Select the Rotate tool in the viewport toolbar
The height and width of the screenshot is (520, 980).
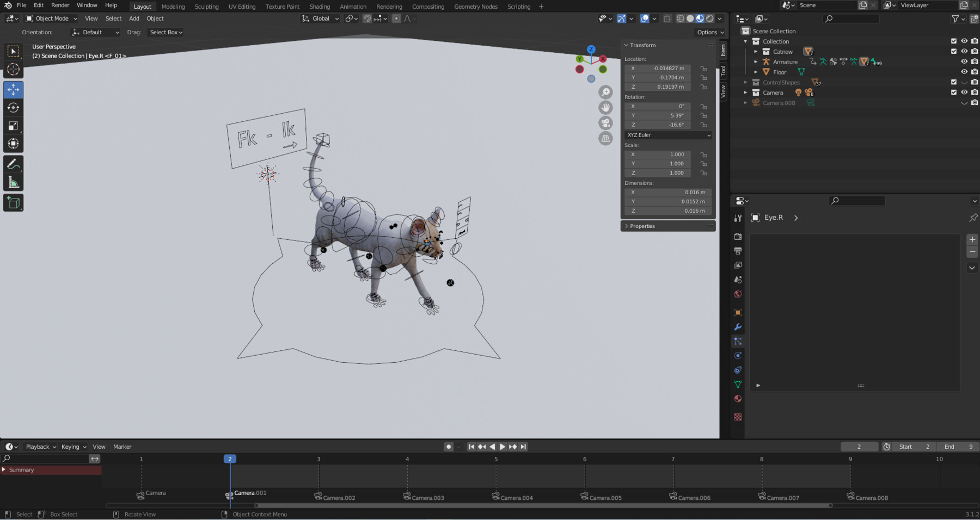[x=13, y=108]
